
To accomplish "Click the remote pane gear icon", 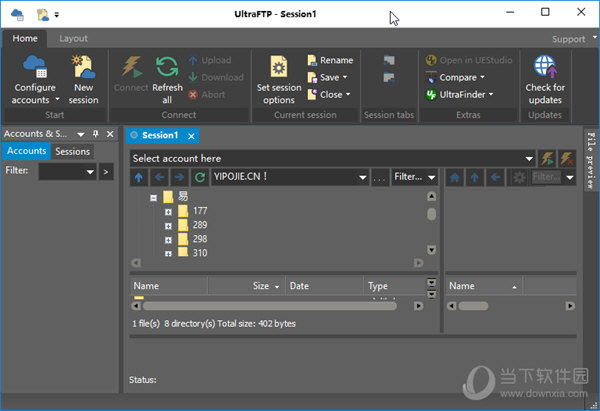I will tap(519, 177).
